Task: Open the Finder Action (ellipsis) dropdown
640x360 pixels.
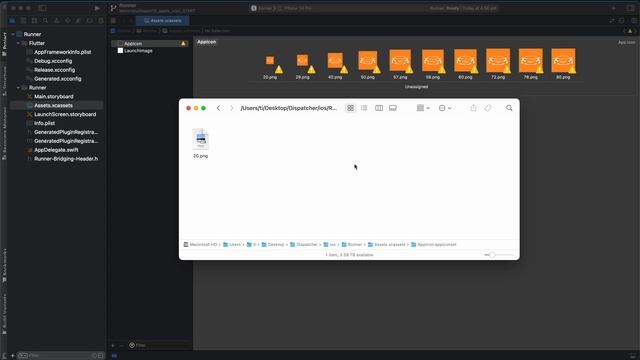Action: 444,108
